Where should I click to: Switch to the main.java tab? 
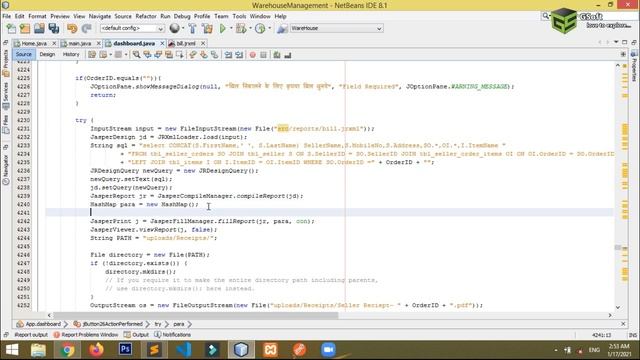[80, 43]
